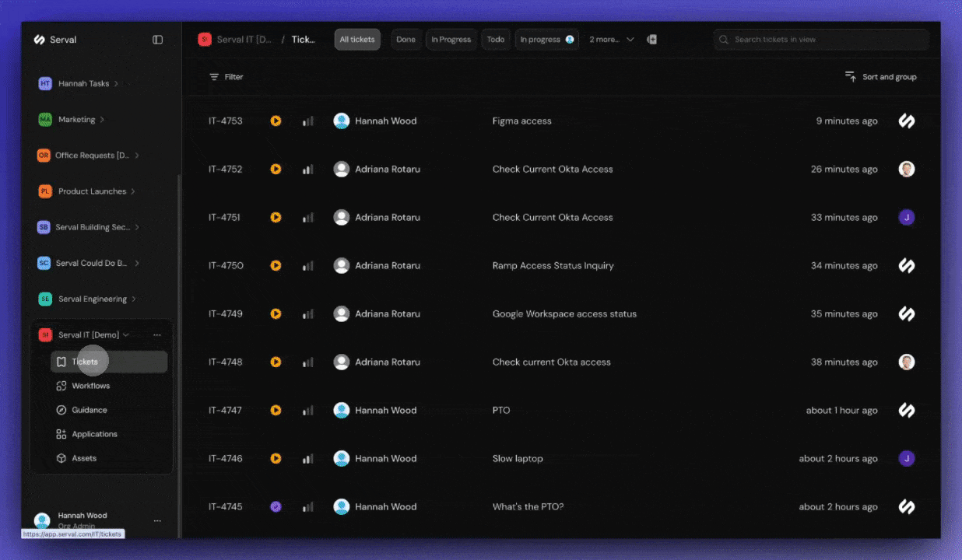
Task: Click the Serval Engineering SE badge
Action: coord(45,299)
